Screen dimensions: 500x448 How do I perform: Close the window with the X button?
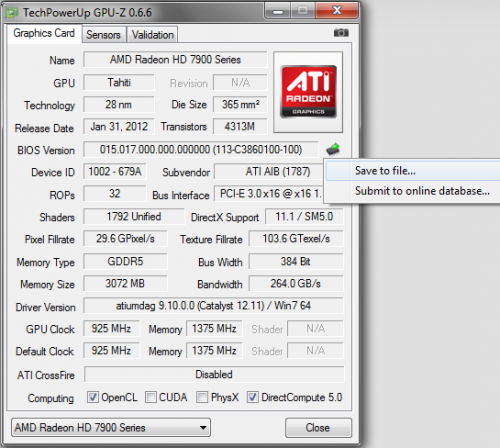(x=337, y=11)
